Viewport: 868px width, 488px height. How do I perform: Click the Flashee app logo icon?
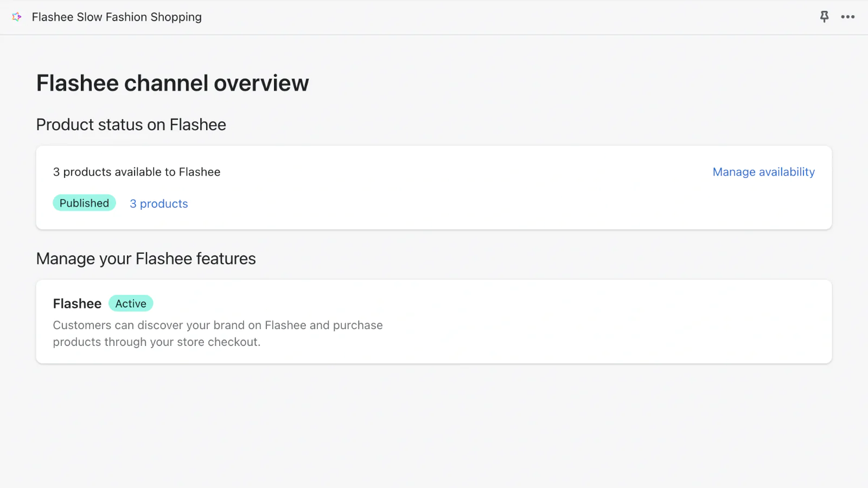(x=17, y=17)
